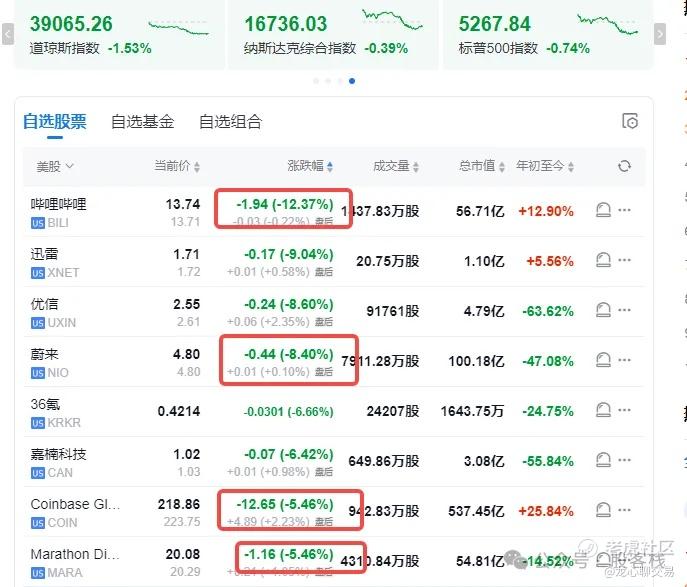687x587 pixels.
Task: Click 蔚来 market cap 100.18亿
Action: point(476,361)
